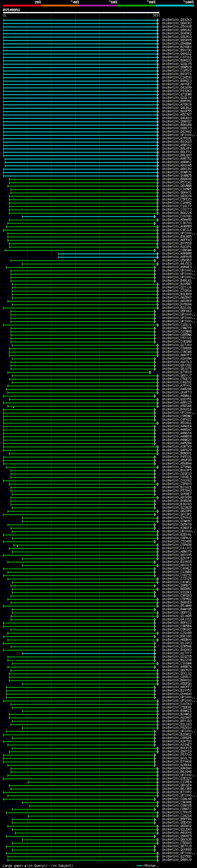Click the label UniRef100_A4CFF7
197x868 pixels.
(x=177, y=687)
